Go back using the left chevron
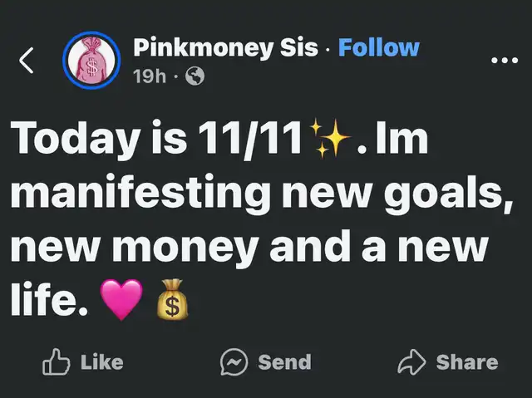This screenshot has width=532, height=398. 27,61
